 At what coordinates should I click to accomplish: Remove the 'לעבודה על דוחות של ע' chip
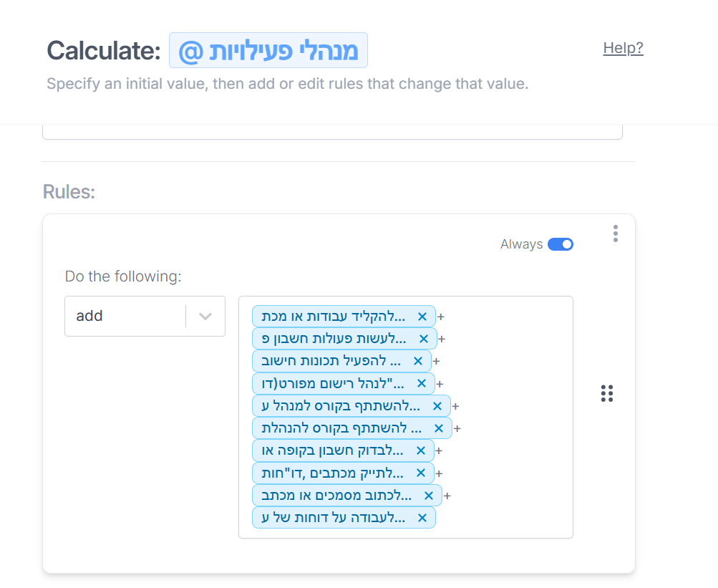click(422, 518)
